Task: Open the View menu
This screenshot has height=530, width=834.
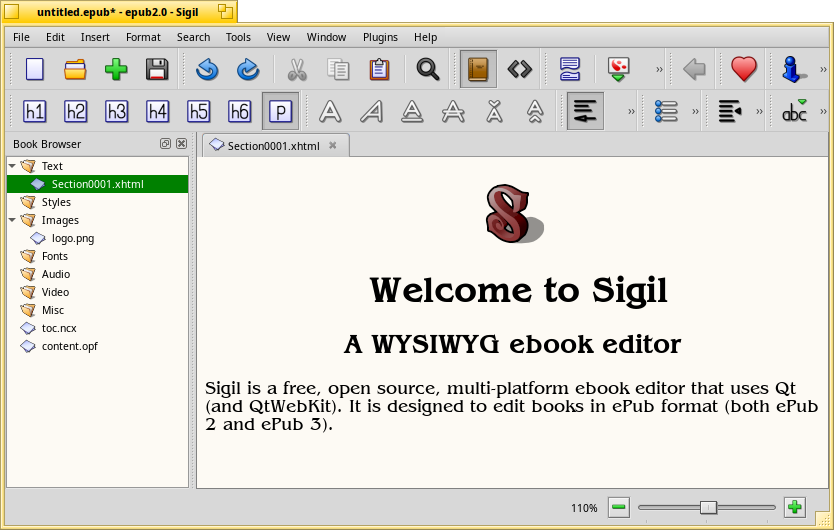Action: 278,37
